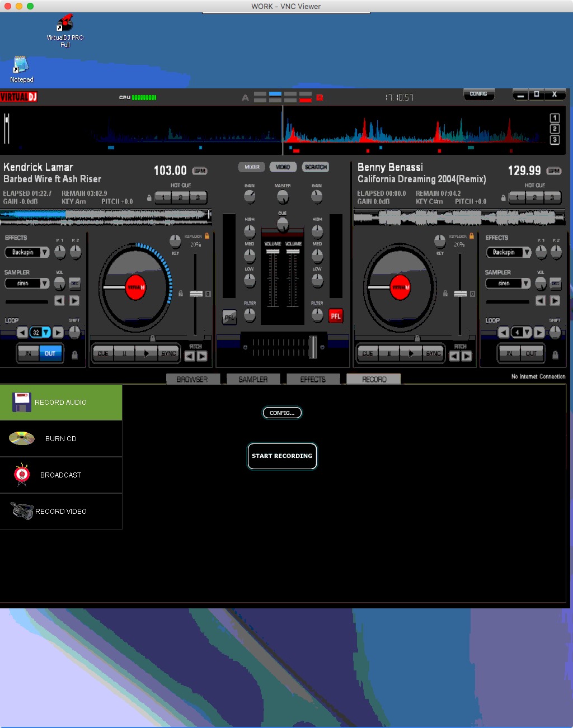The height and width of the screenshot is (728, 573).
Task: Switch to the EFFECTS tab
Action: click(313, 379)
